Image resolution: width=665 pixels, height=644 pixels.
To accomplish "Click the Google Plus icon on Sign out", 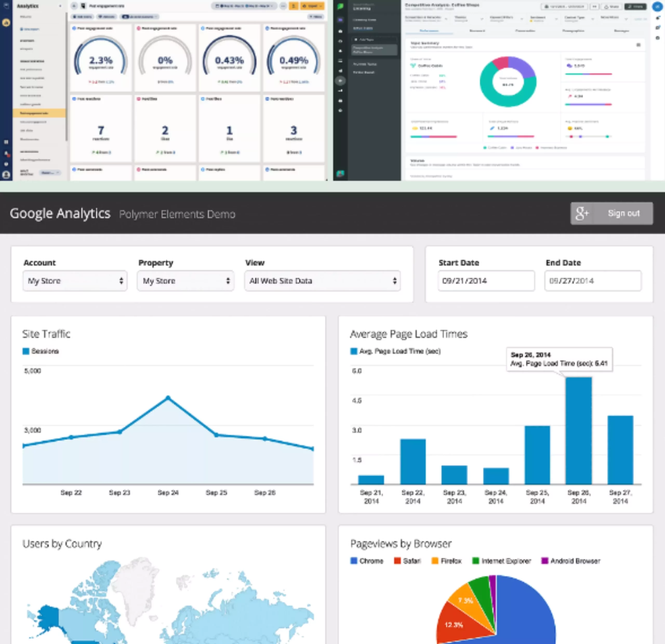I will pyautogui.click(x=582, y=213).
